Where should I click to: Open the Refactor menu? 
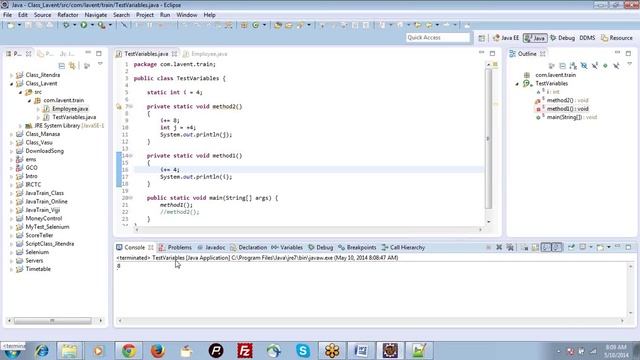68,15
